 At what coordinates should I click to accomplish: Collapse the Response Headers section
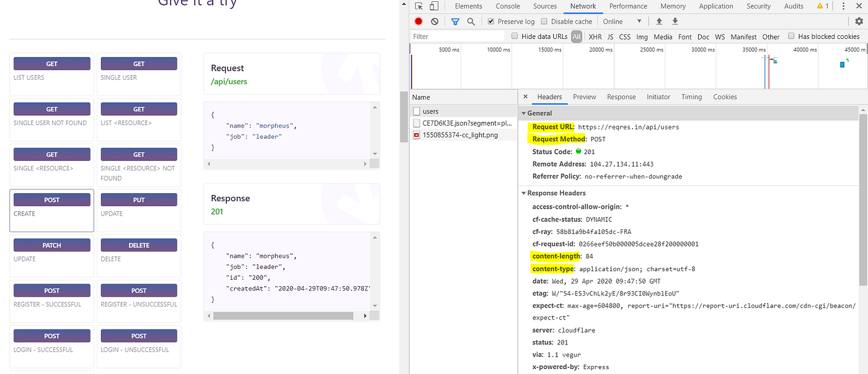pyautogui.click(x=524, y=193)
